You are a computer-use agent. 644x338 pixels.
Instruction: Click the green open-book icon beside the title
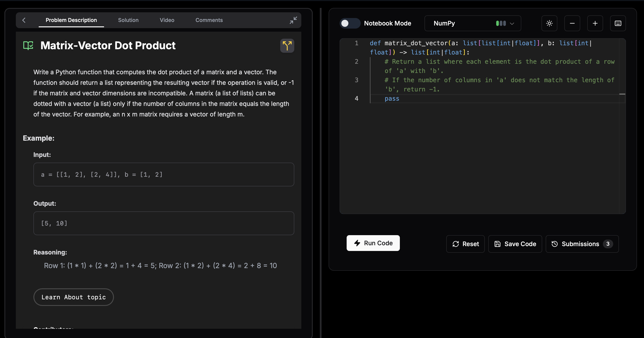click(x=28, y=45)
